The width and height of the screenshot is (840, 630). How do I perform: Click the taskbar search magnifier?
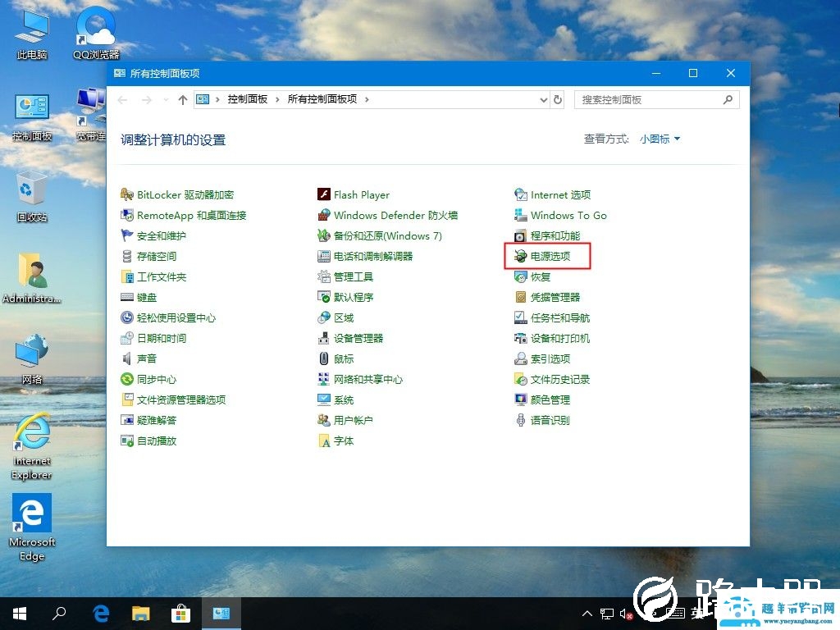pos(59,614)
